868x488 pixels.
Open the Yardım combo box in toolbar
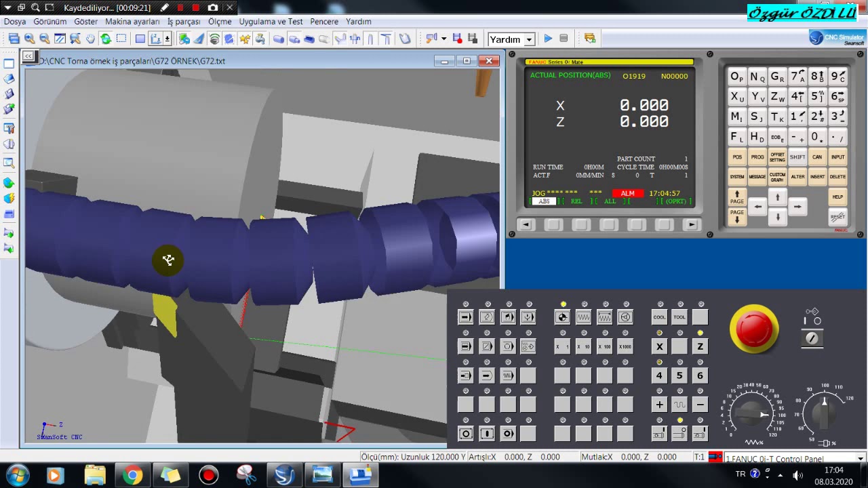[511, 39]
